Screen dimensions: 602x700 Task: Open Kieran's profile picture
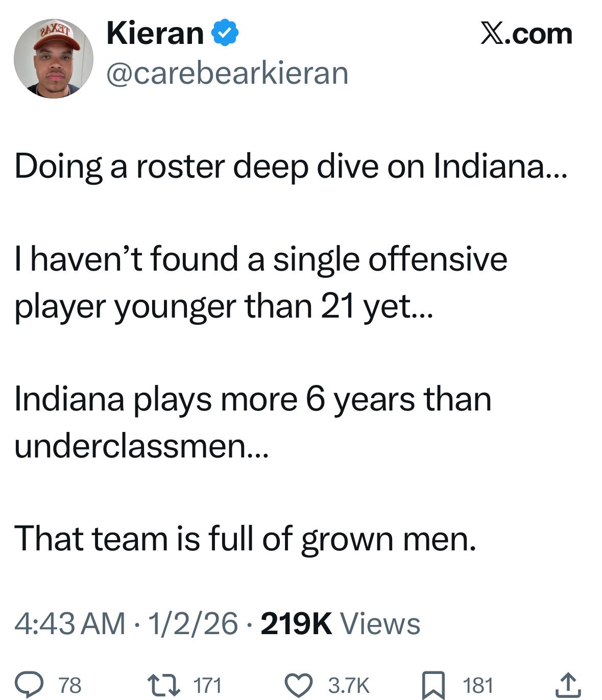click(x=53, y=58)
